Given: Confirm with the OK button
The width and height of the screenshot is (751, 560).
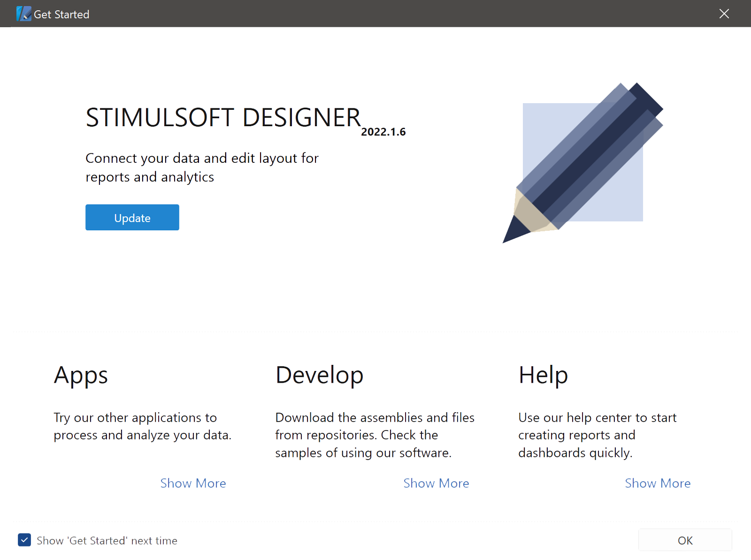Looking at the screenshot, I should click(x=685, y=540).
